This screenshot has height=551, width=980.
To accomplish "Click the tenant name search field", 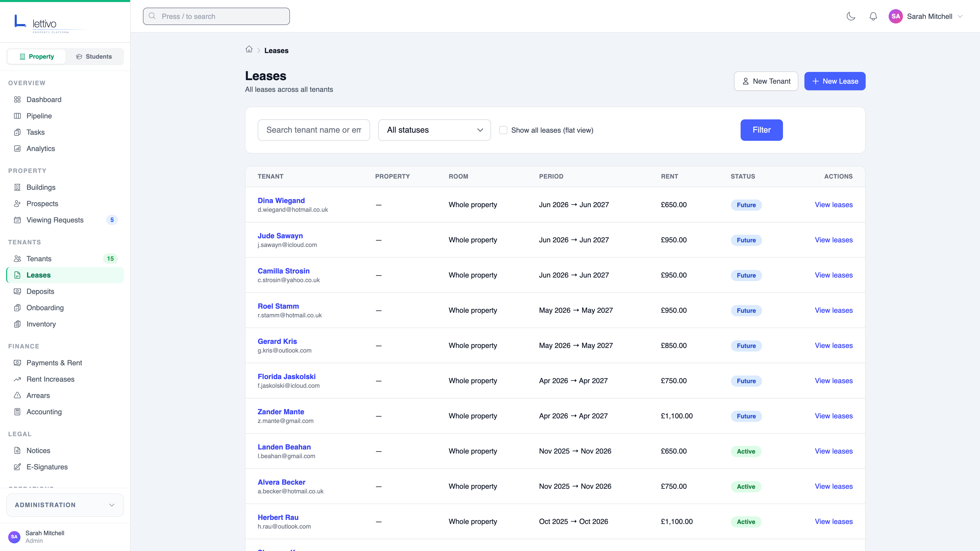I will (313, 130).
